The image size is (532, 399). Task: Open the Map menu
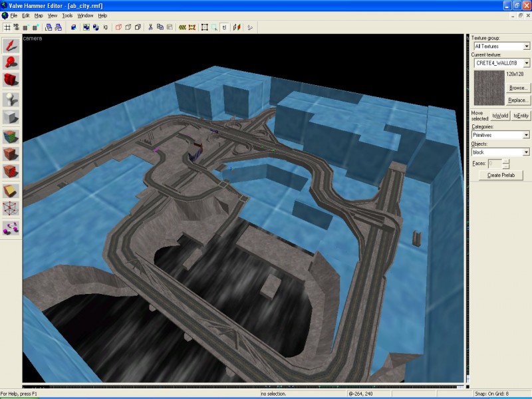click(x=39, y=15)
